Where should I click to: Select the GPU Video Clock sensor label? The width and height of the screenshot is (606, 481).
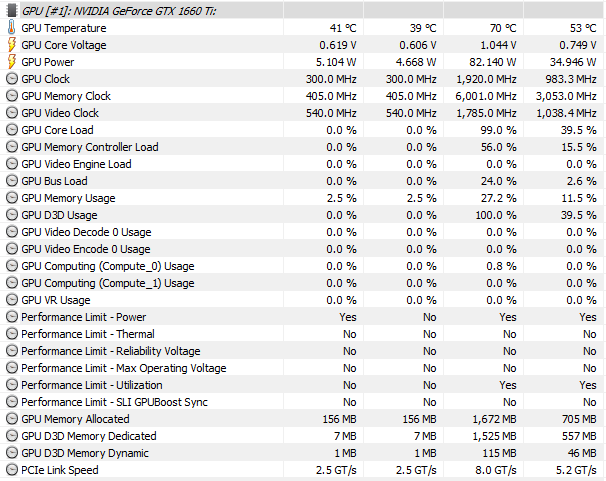pos(60,113)
